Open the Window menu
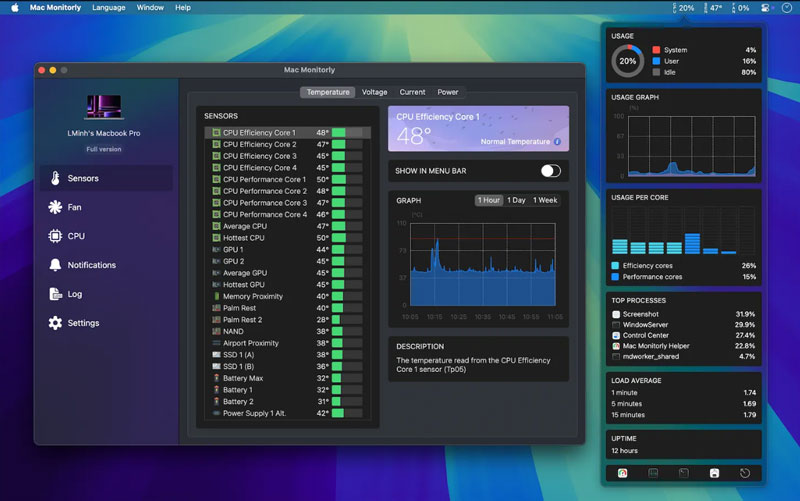 point(150,8)
